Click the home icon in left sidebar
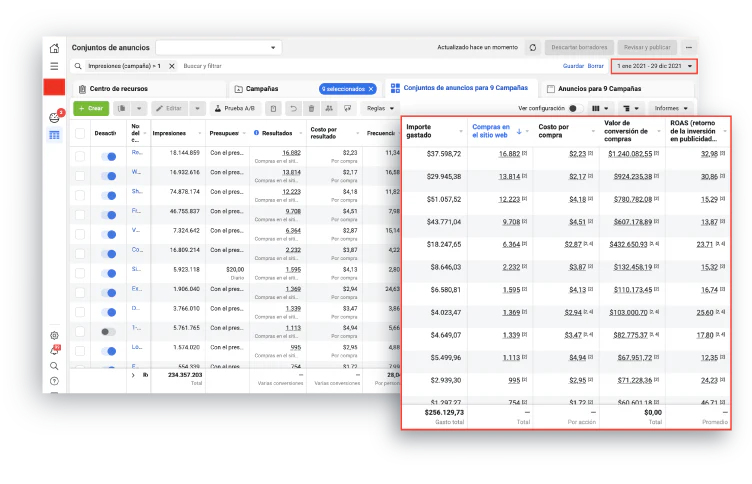Image resolution: width=752 pixels, height=484 pixels. click(54, 48)
